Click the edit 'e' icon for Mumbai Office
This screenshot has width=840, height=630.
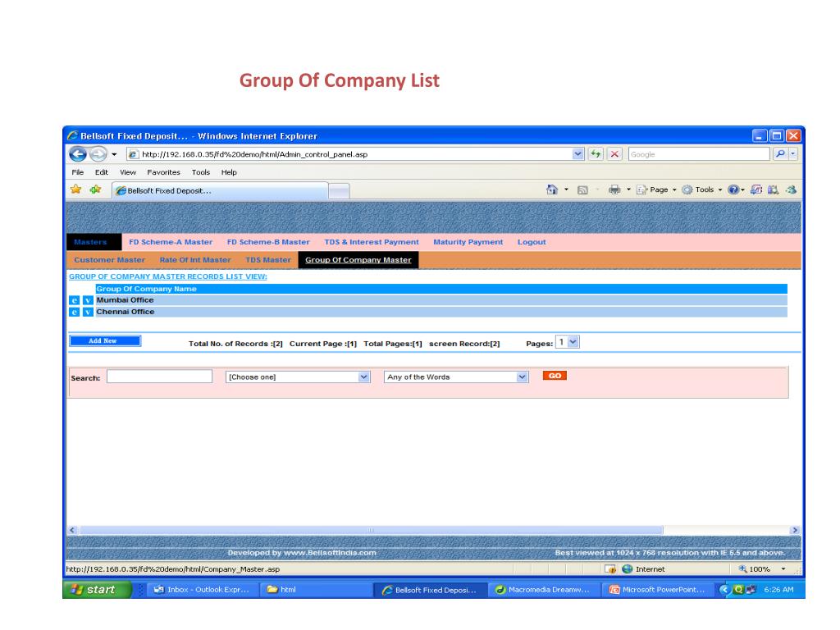coord(75,300)
